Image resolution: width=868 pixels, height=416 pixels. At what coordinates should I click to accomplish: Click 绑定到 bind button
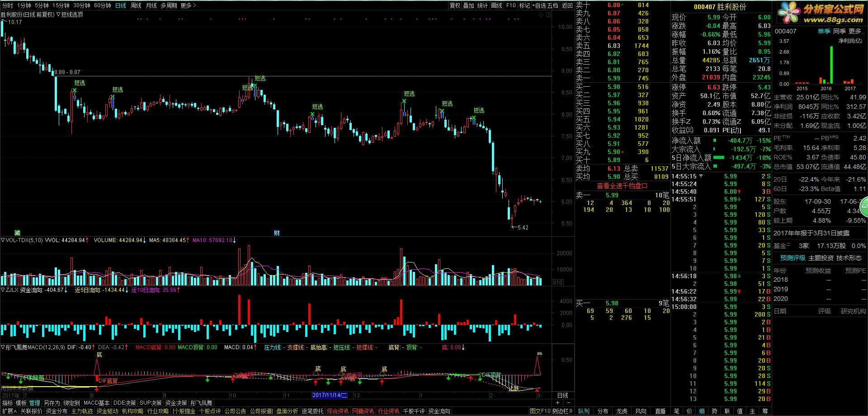pyautogui.click(x=71, y=403)
